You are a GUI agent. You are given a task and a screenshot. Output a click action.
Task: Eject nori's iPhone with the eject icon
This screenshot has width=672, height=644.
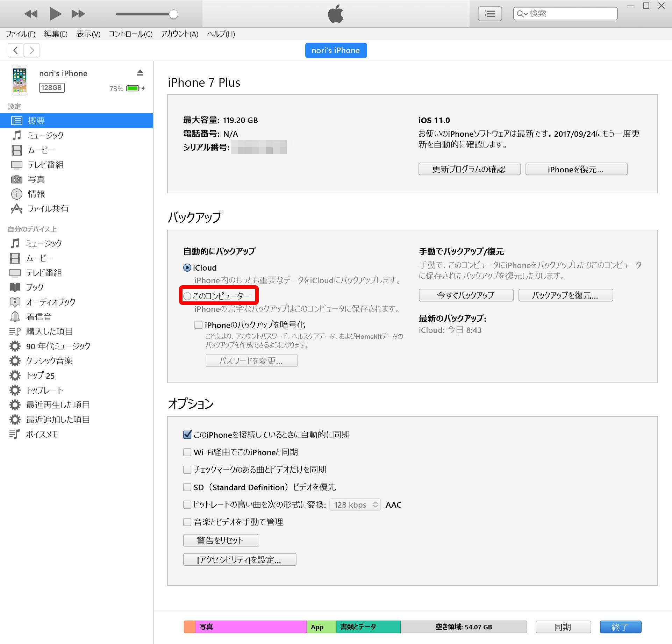click(140, 73)
